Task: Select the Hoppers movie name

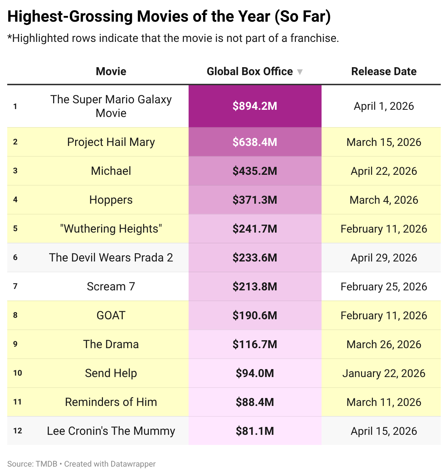Action: click(x=111, y=200)
